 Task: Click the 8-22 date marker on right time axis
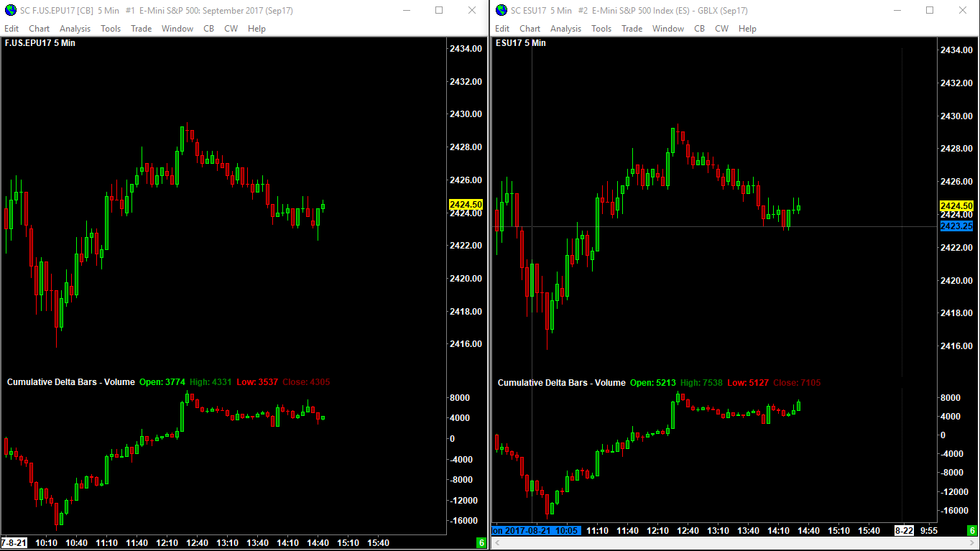pos(903,531)
